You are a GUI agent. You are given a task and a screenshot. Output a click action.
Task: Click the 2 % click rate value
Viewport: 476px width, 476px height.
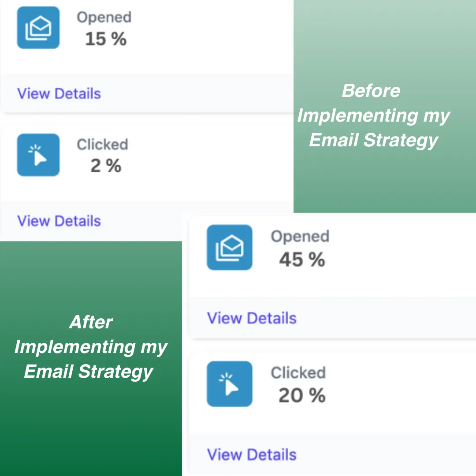coord(106,166)
